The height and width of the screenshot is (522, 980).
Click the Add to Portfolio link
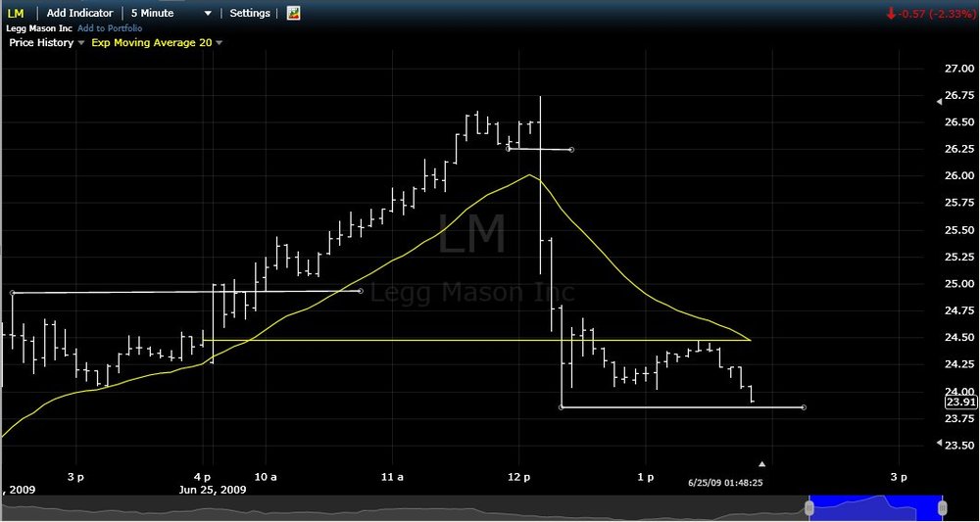(110, 28)
